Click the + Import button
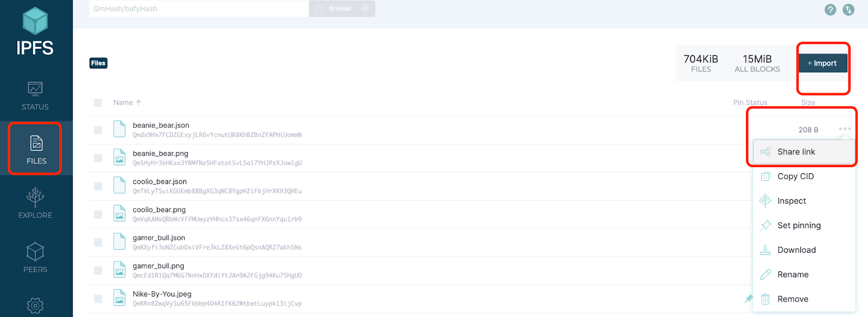 tap(822, 64)
